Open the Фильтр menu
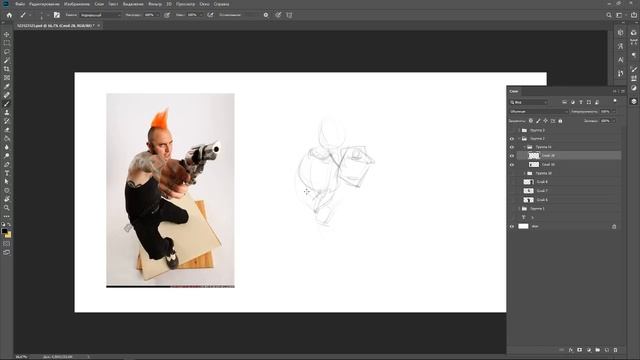The image size is (640, 360). (155, 4)
